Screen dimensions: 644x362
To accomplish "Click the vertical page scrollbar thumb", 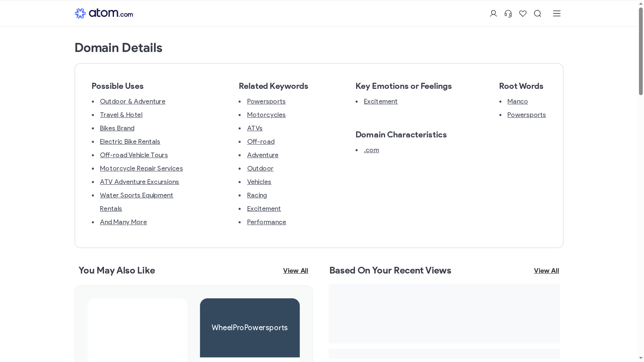I will coord(641,51).
